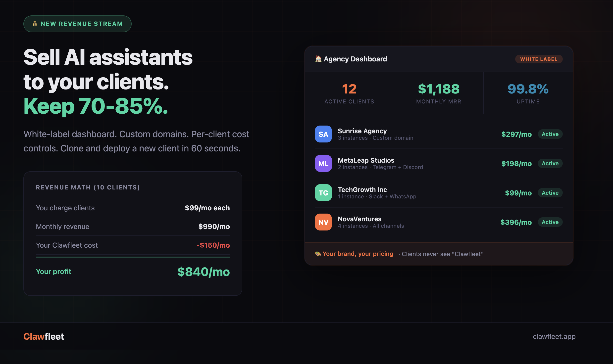Click the TechGrowth Inc TG avatar icon
613x364 pixels.
pos(323,193)
